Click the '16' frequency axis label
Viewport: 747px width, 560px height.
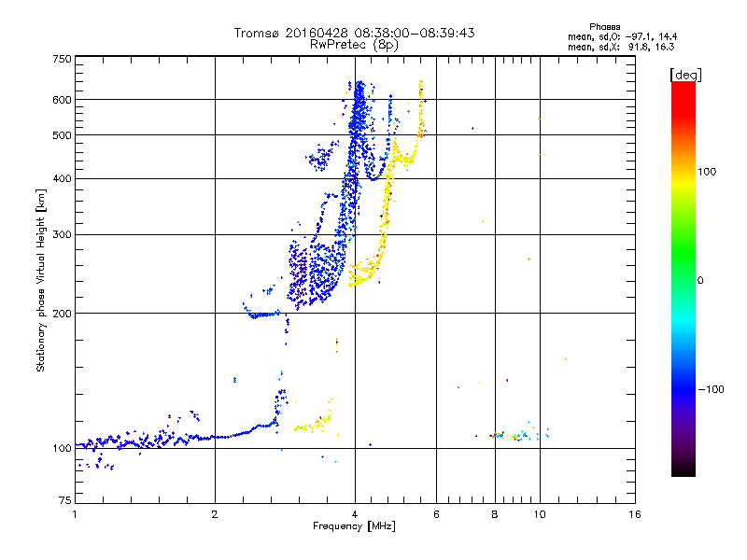point(635,514)
